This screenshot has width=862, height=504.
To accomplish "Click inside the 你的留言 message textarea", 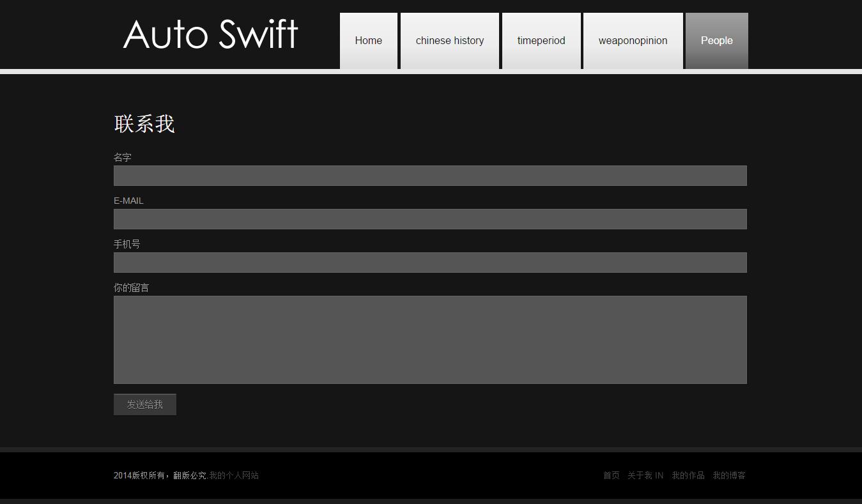I will click(x=430, y=339).
